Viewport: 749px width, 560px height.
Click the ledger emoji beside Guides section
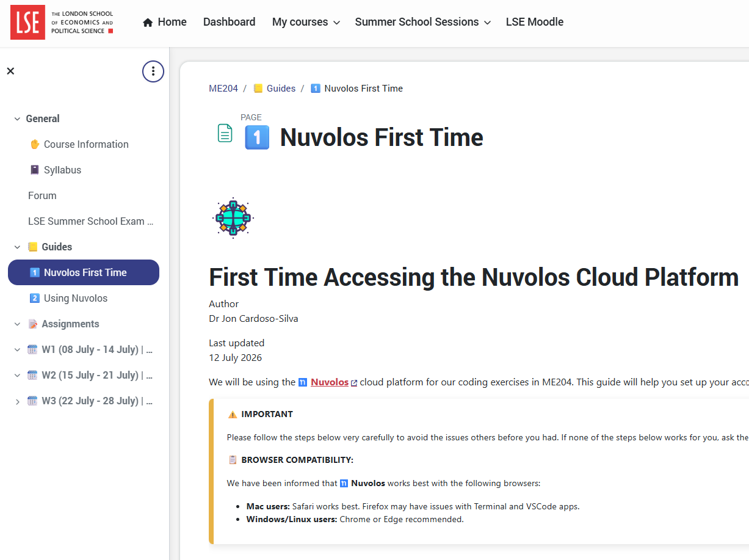33,247
